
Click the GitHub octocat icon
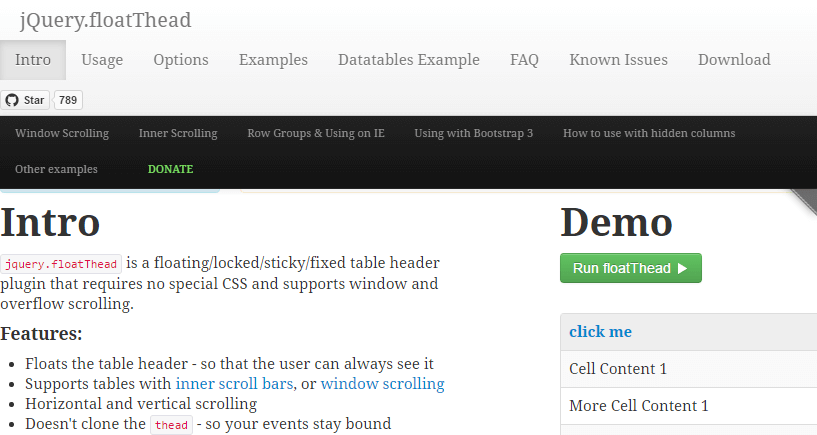click(x=12, y=100)
